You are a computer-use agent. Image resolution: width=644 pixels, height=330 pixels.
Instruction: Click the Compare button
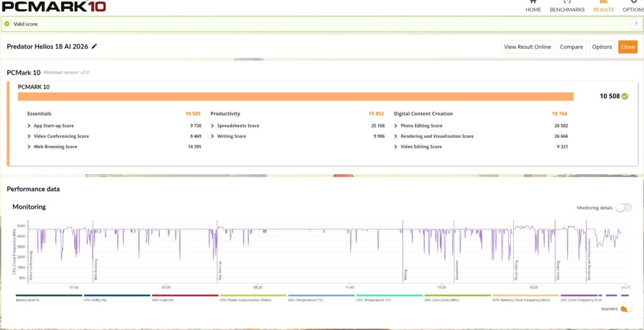click(571, 47)
